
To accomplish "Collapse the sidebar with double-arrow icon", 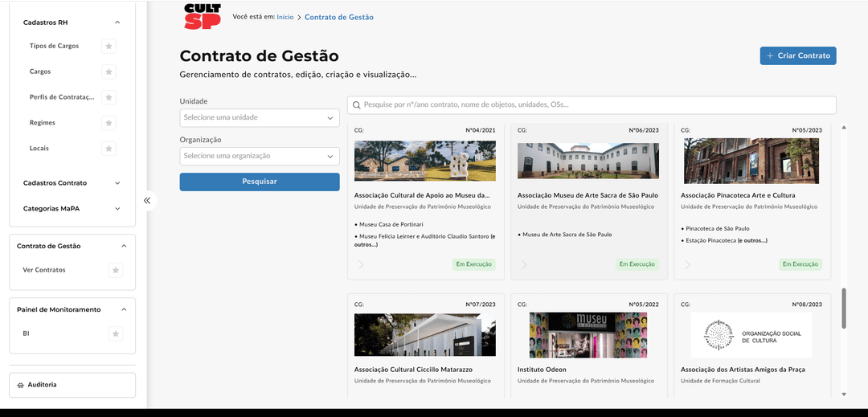I will (x=147, y=201).
